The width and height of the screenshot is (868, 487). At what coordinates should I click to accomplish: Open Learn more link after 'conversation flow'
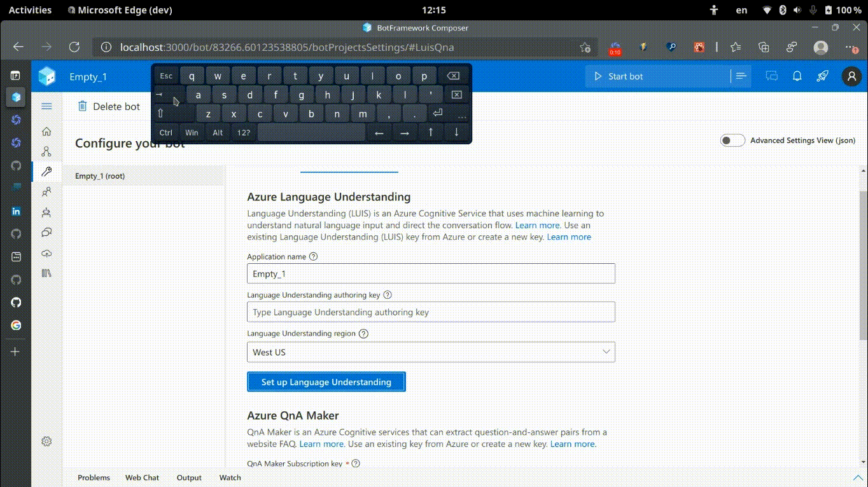click(x=537, y=225)
